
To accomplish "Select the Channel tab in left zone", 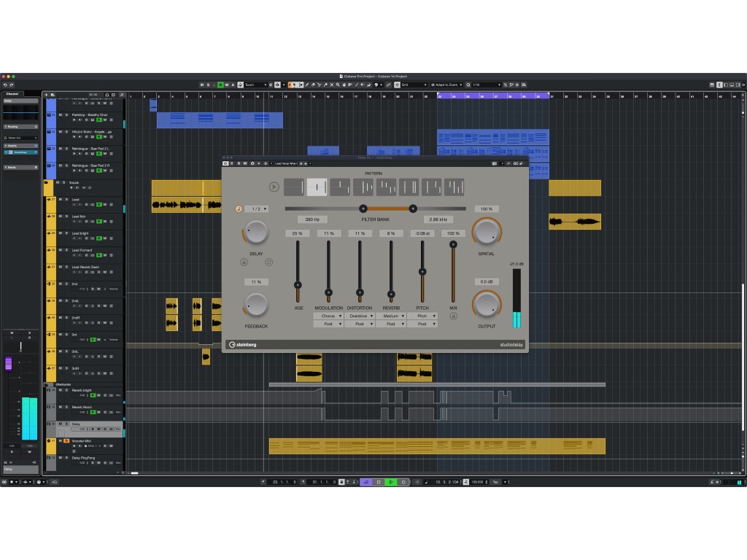I will (12, 94).
